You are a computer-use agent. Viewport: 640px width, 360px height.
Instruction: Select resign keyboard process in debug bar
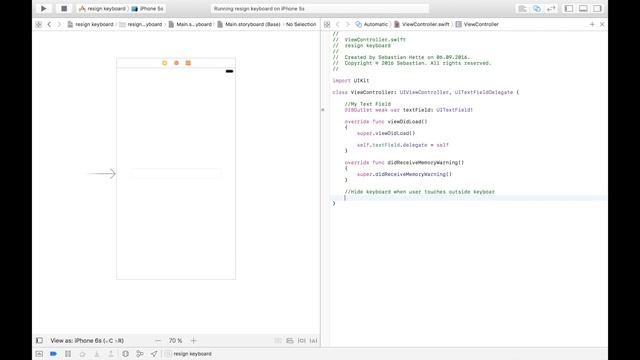(188, 354)
